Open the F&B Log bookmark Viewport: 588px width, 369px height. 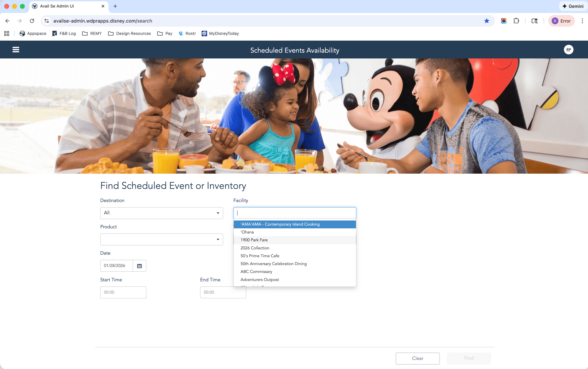coord(64,33)
